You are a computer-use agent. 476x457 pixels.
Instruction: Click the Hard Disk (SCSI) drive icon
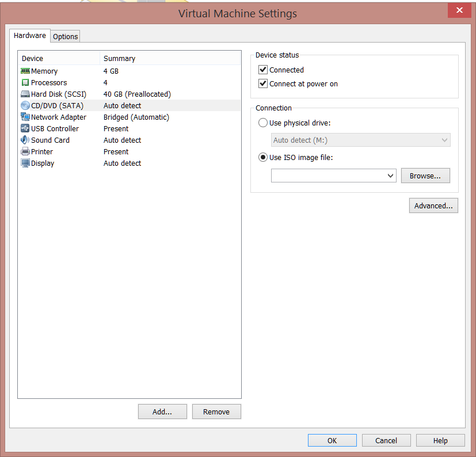(25, 94)
